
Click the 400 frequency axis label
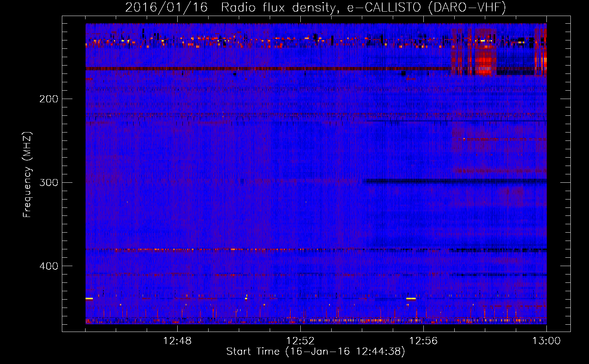[x=49, y=266]
